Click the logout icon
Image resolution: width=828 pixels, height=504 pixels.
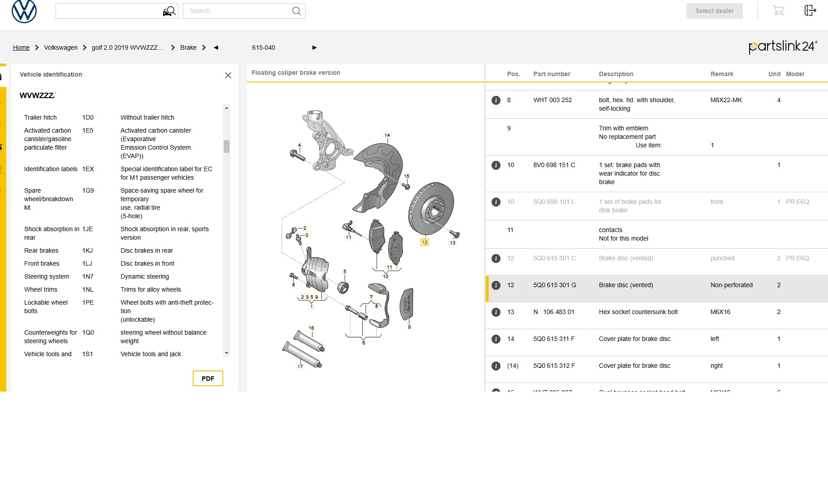810,10
